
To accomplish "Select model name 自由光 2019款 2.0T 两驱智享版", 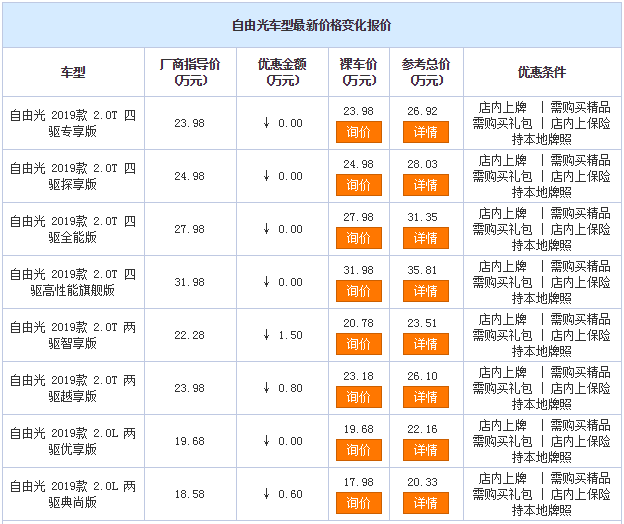I will pos(73,335).
